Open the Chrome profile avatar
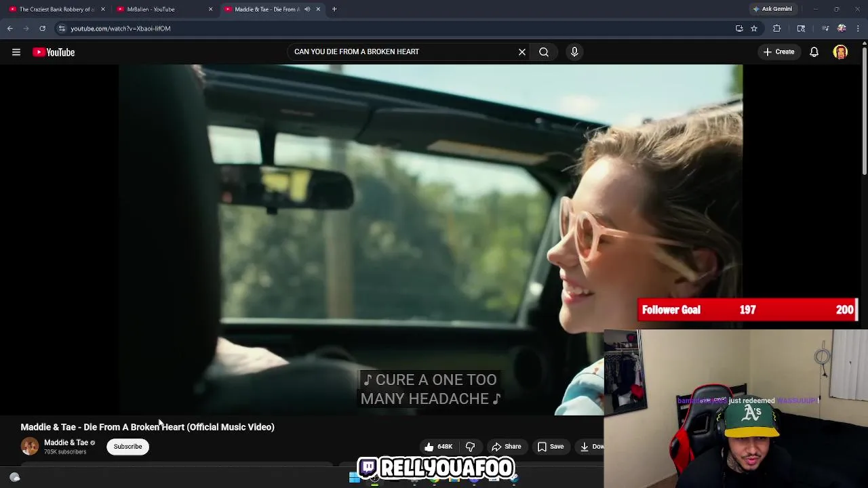 (842, 28)
